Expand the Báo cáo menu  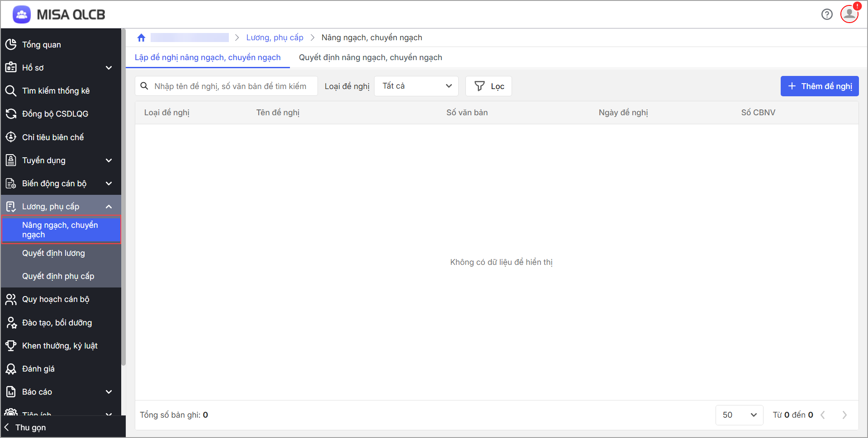(109, 392)
